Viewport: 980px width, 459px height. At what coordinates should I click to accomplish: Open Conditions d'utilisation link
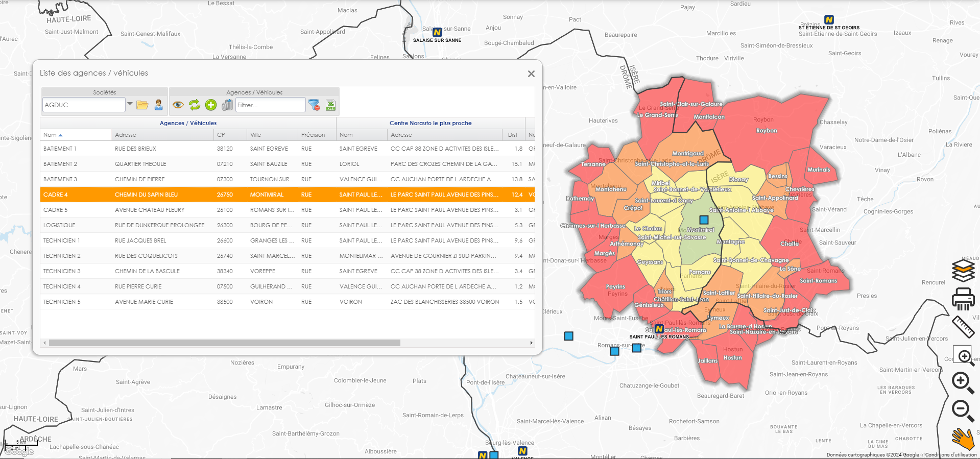coord(950,455)
